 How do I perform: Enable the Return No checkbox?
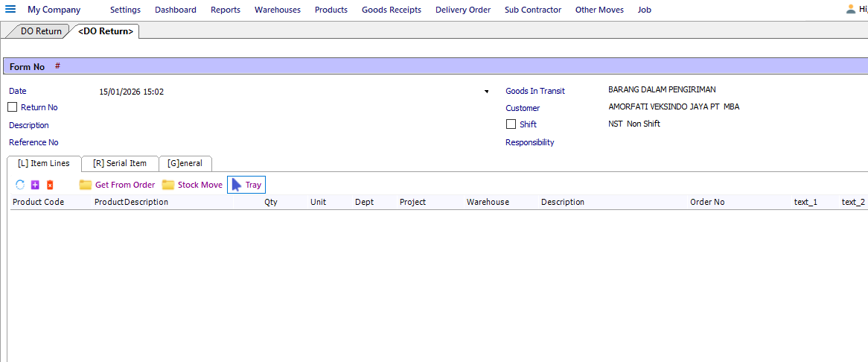point(12,107)
